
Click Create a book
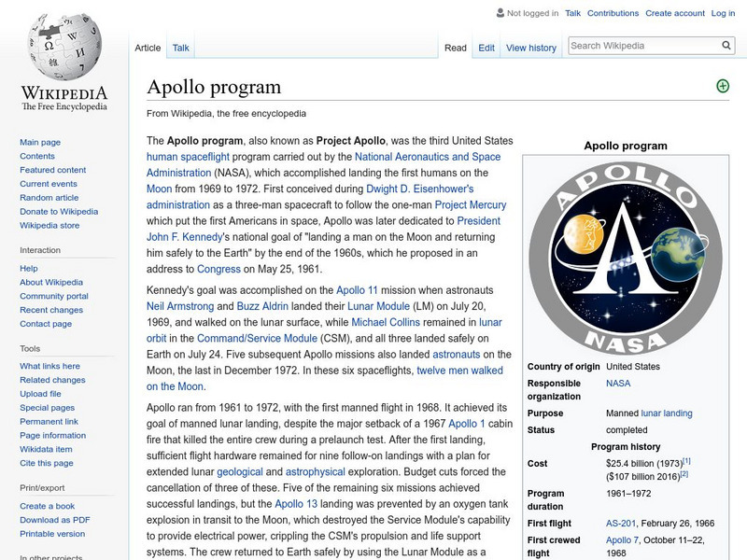click(x=48, y=506)
